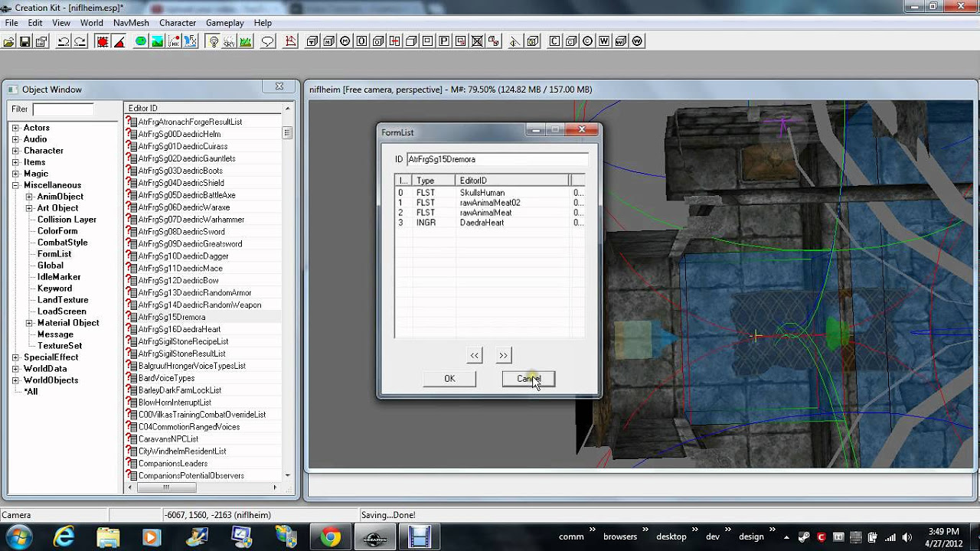Viewport: 980px width, 551px height.
Task: Expand the AnimObject tree node
Action: tap(29, 197)
